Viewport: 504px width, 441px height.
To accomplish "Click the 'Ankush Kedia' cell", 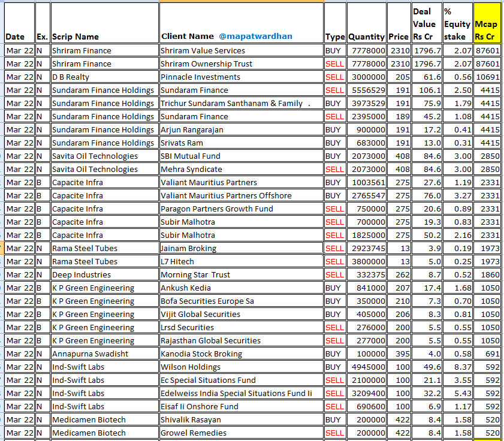I will point(242,288).
